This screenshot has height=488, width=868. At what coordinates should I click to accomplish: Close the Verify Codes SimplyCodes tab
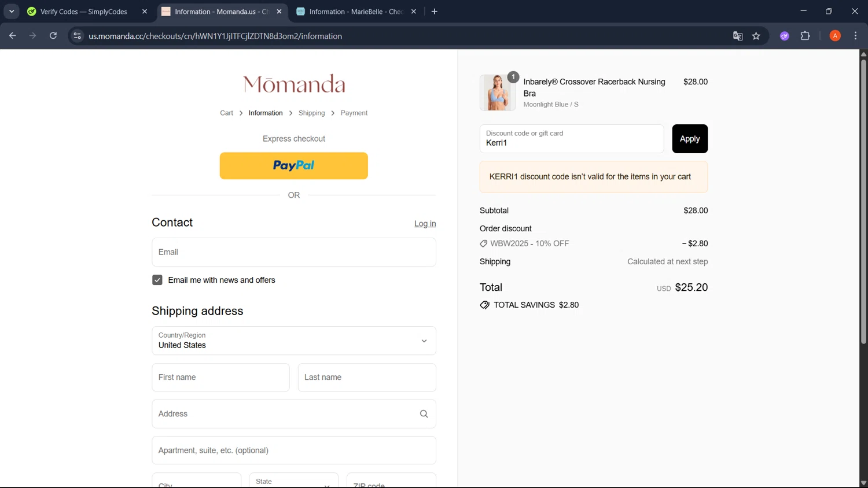pos(145,12)
